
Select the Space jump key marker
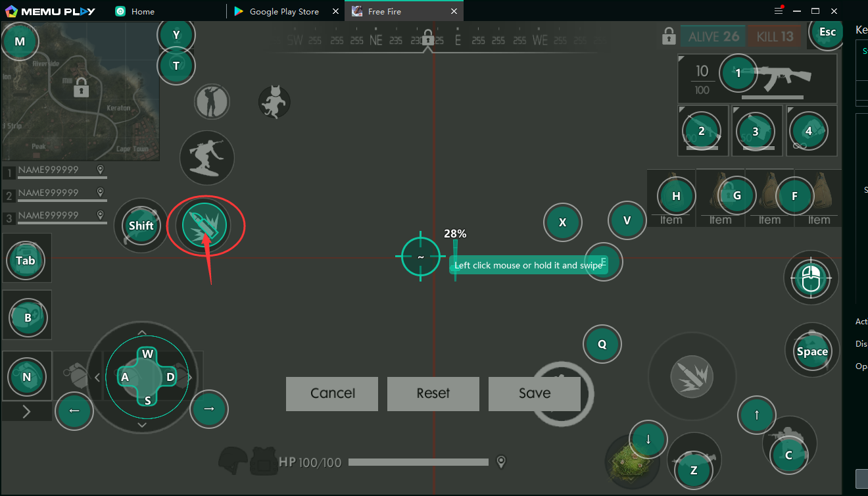(811, 351)
